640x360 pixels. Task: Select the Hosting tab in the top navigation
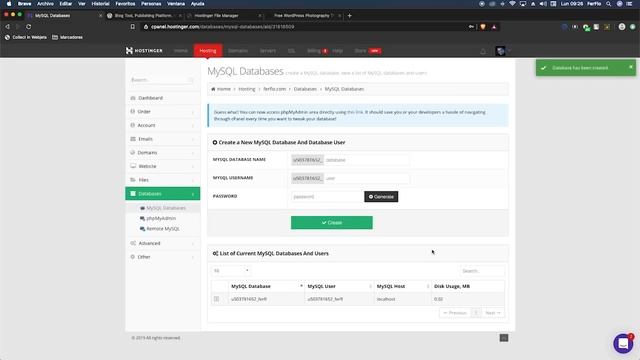point(208,51)
